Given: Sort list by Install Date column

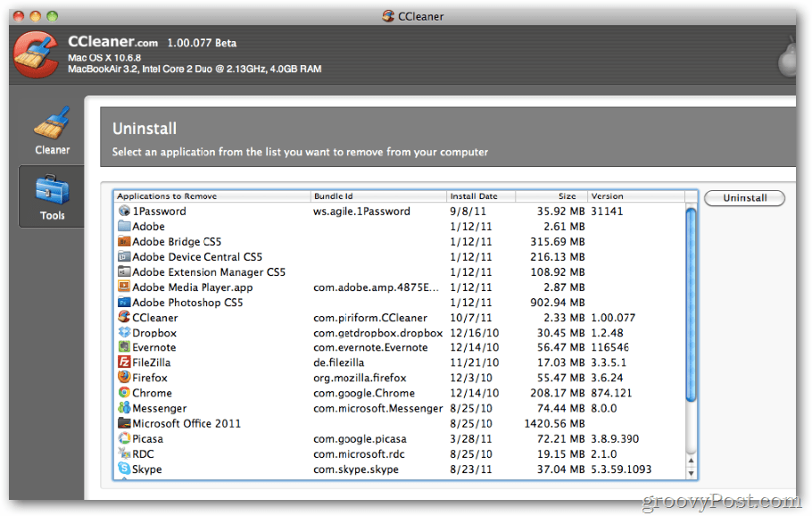Looking at the screenshot, I should (x=481, y=196).
